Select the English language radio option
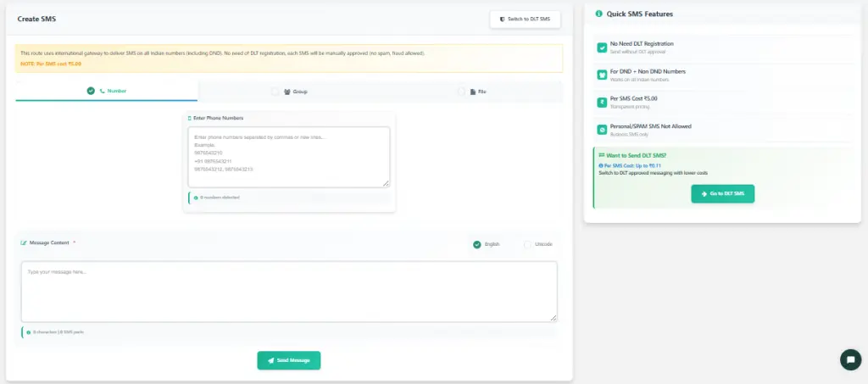Image resolution: width=868 pixels, height=384 pixels. [x=477, y=244]
